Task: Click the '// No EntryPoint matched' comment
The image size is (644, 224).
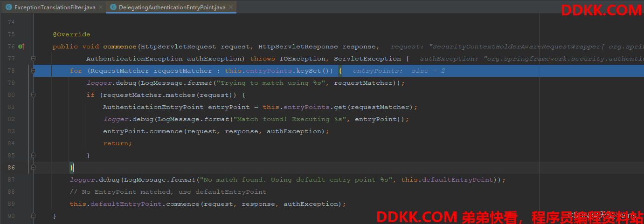Action: tap(168, 192)
